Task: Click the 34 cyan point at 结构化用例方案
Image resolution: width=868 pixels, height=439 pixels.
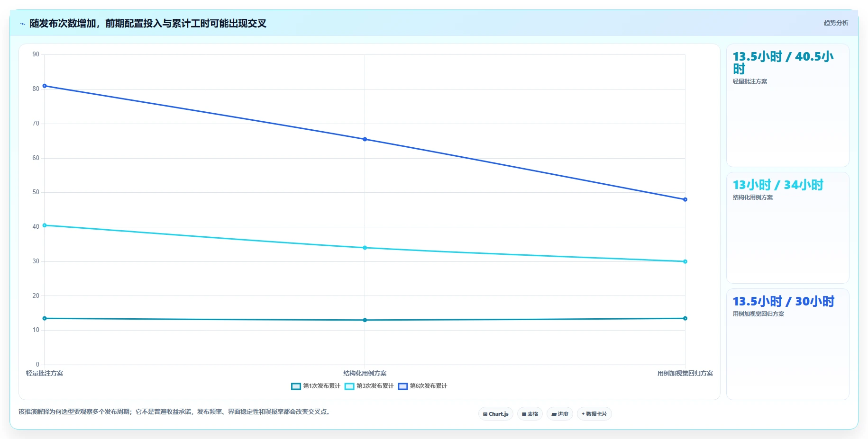Action: (x=365, y=248)
